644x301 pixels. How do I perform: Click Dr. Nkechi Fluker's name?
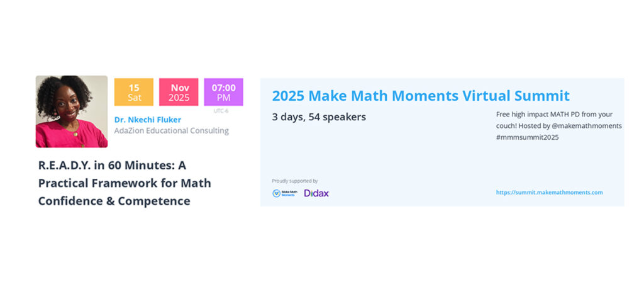click(147, 120)
